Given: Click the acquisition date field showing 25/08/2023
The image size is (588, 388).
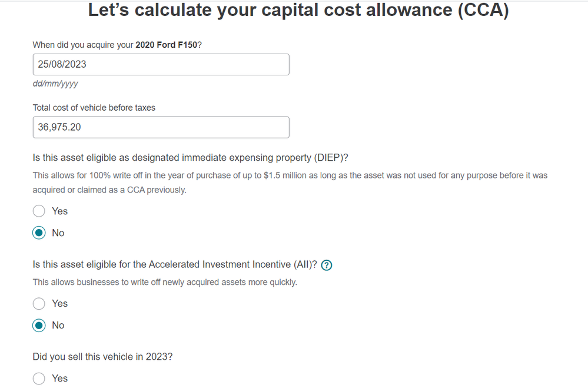Looking at the screenshot, I should (161, 64).
